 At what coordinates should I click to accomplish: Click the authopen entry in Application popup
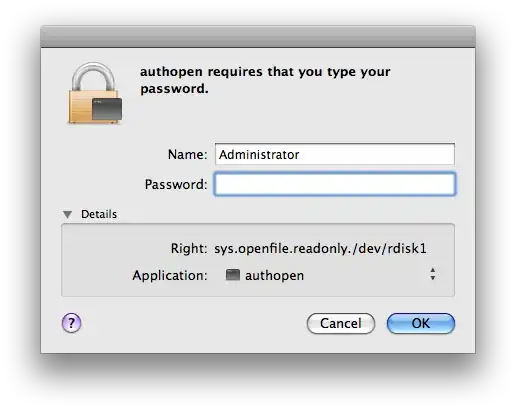click(x=274, y=276)
